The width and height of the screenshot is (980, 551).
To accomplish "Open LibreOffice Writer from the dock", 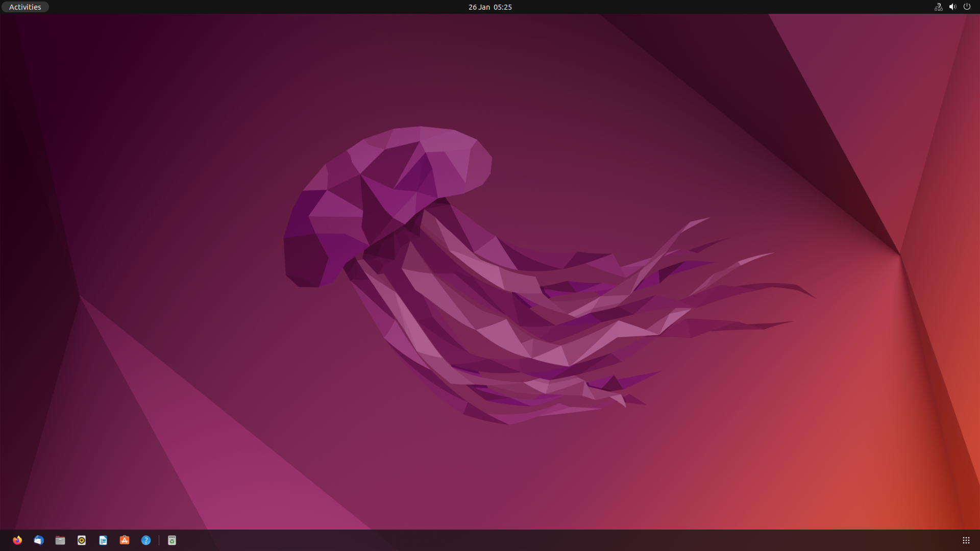I will click(x=103, y=540).
